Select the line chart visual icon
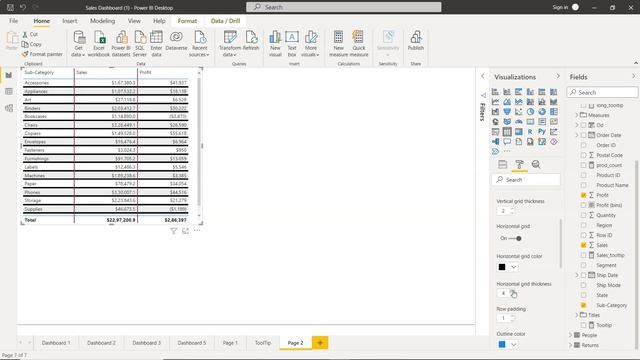 495,102
